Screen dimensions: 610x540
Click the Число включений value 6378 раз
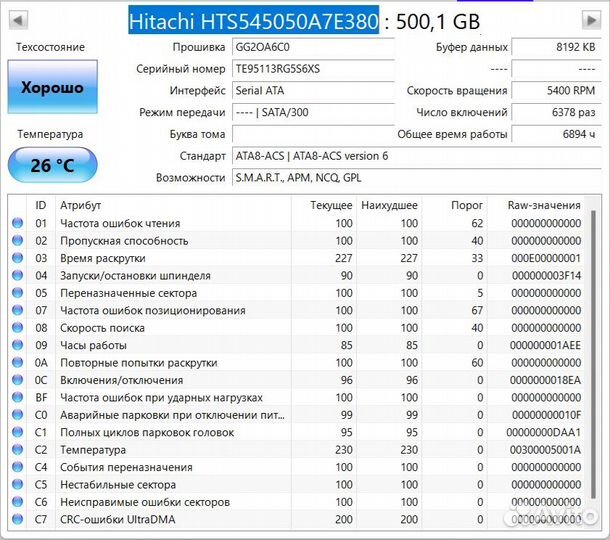click(556, 112)
